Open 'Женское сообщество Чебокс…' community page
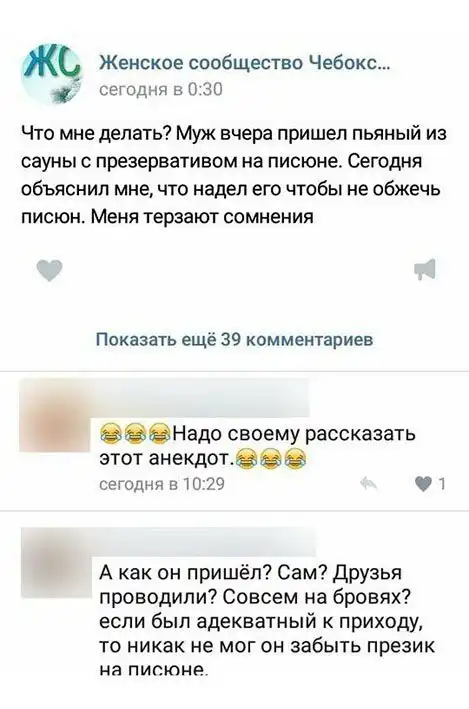Viewport: 469px width, 709px height. 244,63
